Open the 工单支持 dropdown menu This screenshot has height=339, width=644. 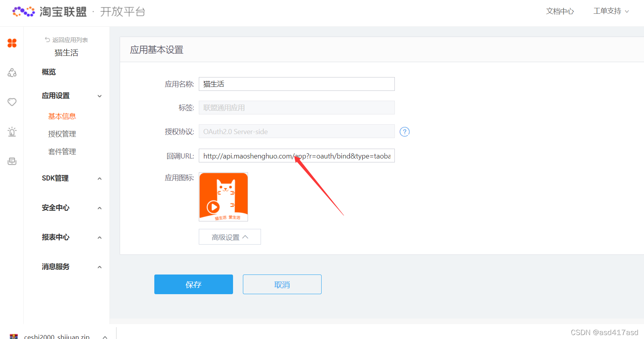(611, 11)
